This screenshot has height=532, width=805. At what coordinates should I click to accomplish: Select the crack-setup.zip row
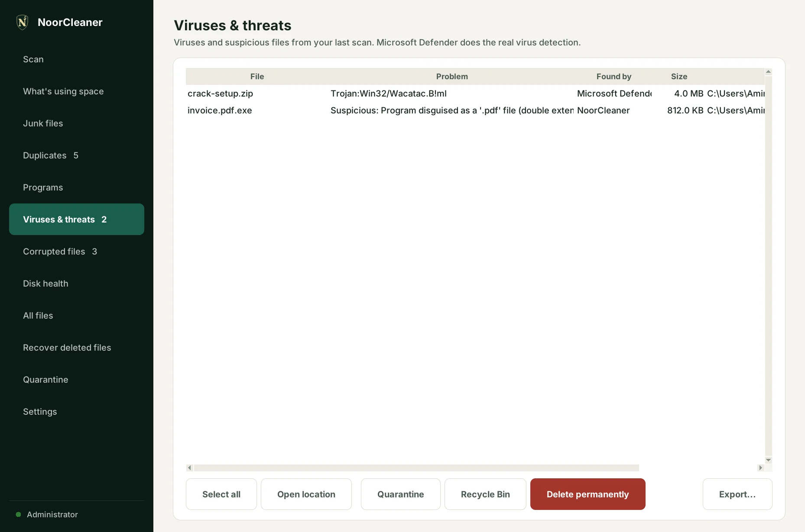(x=475, y=94)
